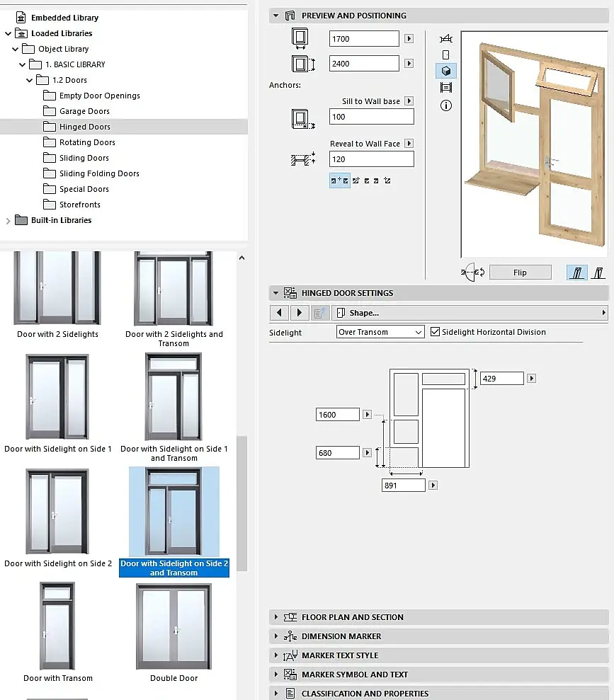The width and height of the screenshot is (614, 700).
Task: Open the object info icon
Action: (x=445, y=105)
